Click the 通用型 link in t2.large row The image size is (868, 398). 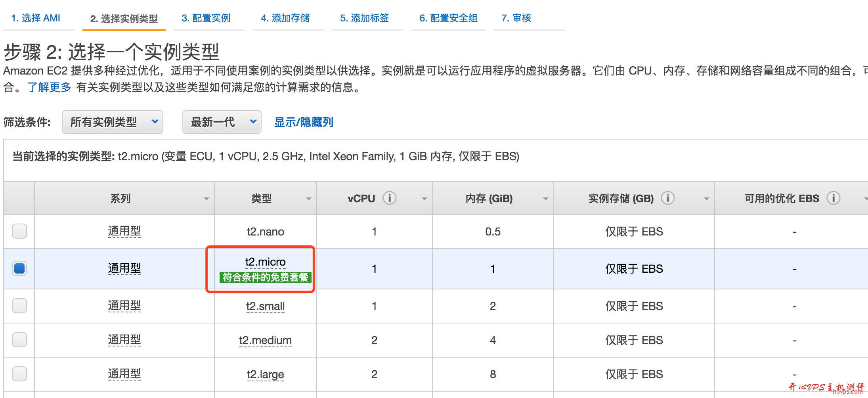[x=124, y=374]
